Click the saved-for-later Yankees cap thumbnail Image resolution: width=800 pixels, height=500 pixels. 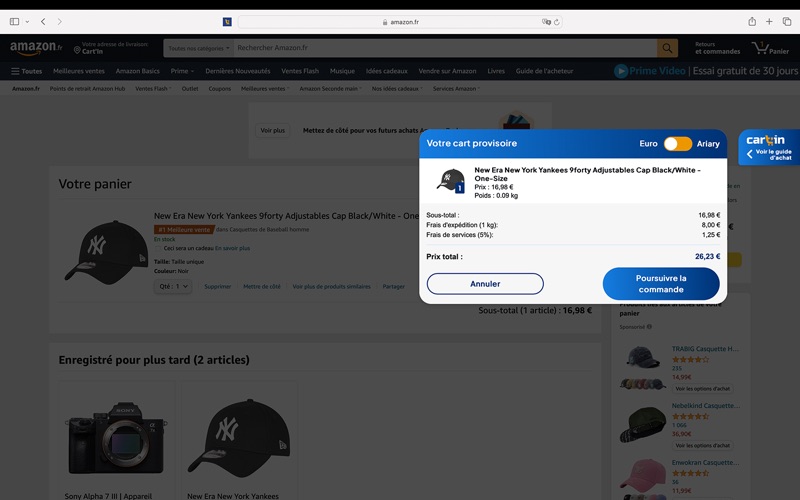(239, 438)
